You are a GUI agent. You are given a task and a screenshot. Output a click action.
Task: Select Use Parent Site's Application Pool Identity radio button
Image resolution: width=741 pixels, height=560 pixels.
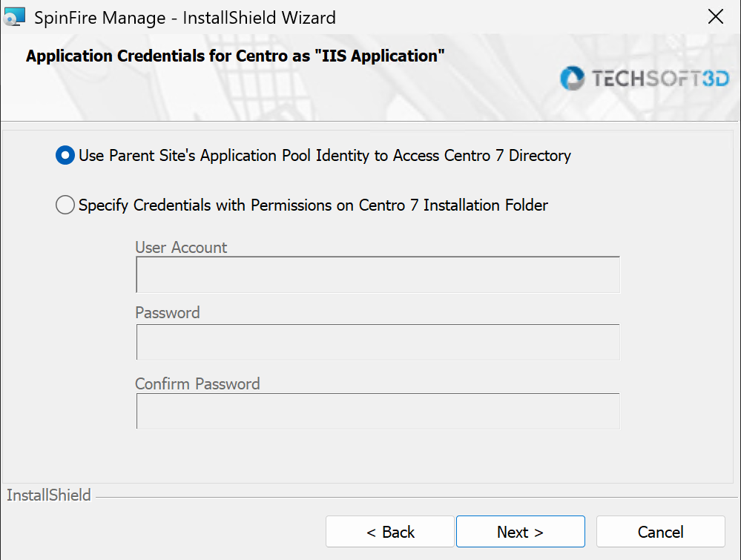pyautogui.click(x=65, y=155)
